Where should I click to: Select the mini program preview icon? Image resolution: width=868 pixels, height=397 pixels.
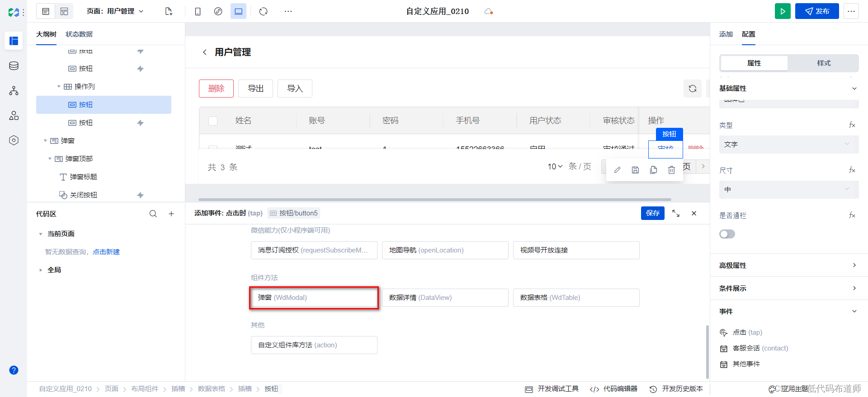(x=218, y=11)
